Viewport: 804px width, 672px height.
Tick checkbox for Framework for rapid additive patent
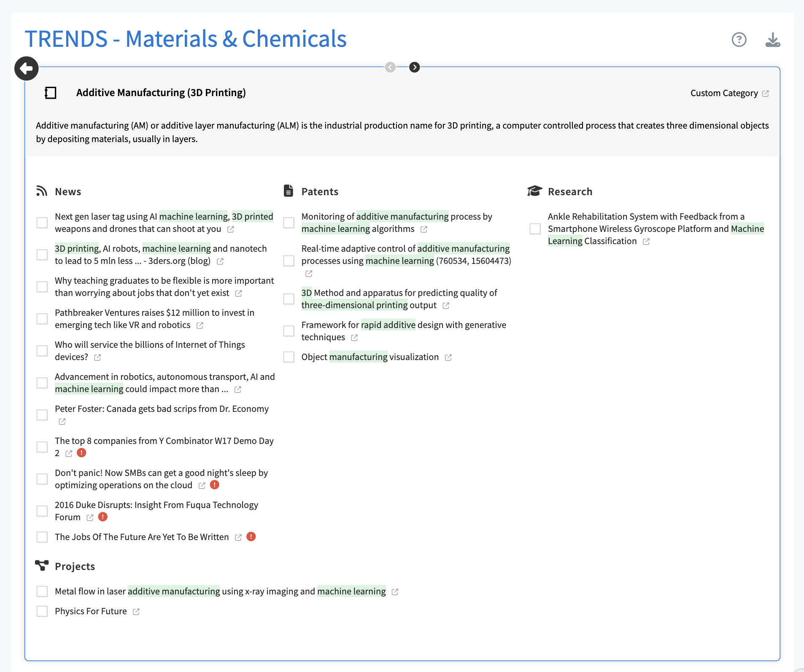point(289,331)
